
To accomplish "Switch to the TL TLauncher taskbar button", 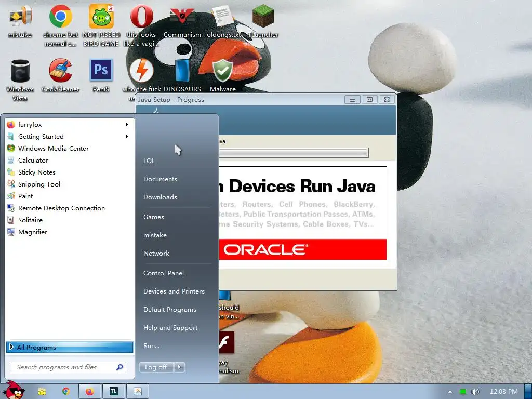I will (114, 392).
